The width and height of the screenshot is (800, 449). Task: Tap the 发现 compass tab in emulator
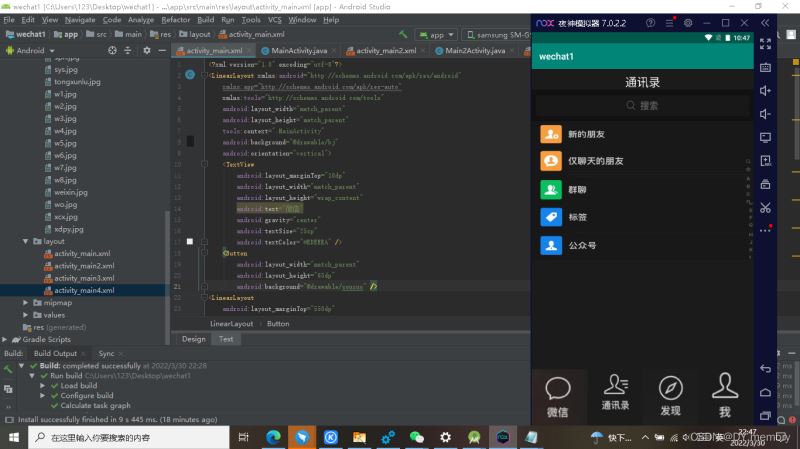[x=670, y=396]
